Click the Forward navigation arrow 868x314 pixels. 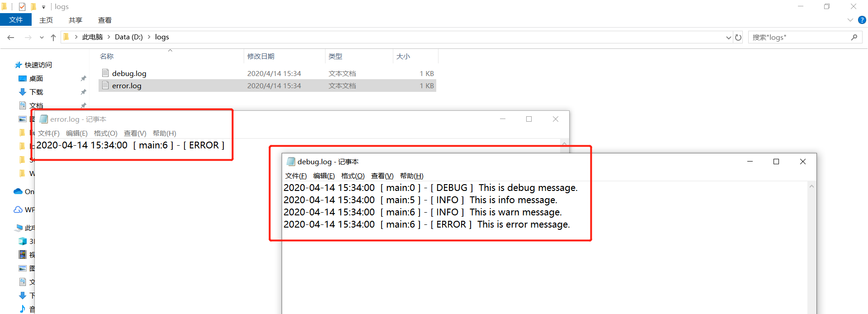28,38
